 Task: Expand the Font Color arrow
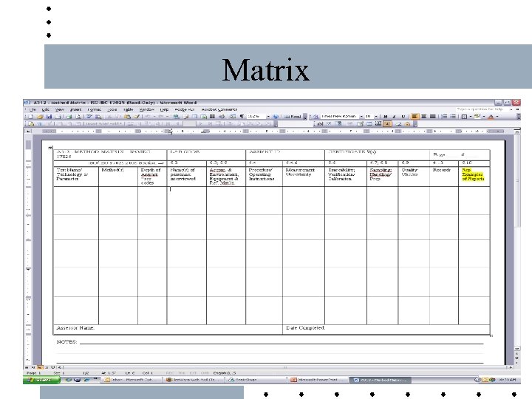(497, 117)
